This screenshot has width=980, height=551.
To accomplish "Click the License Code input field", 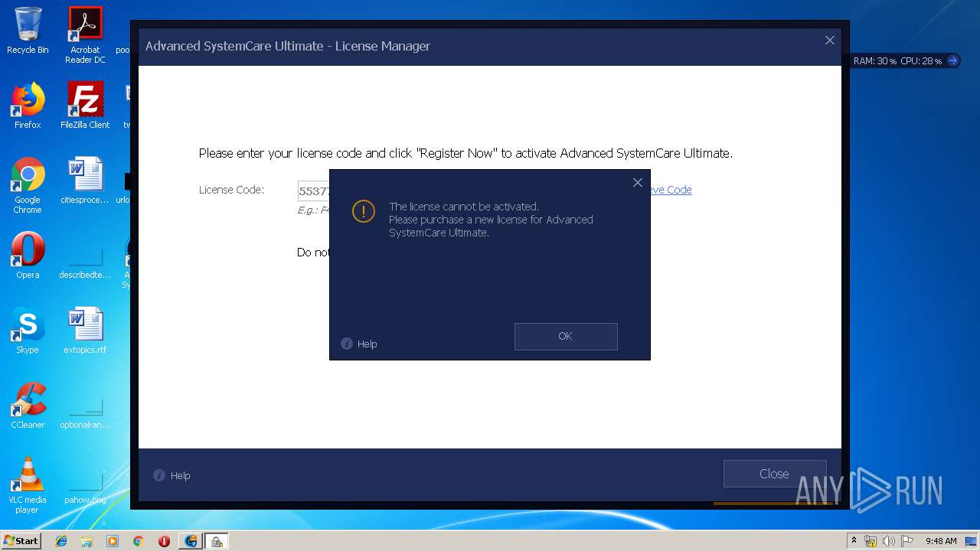I will [x=313, y=191].
